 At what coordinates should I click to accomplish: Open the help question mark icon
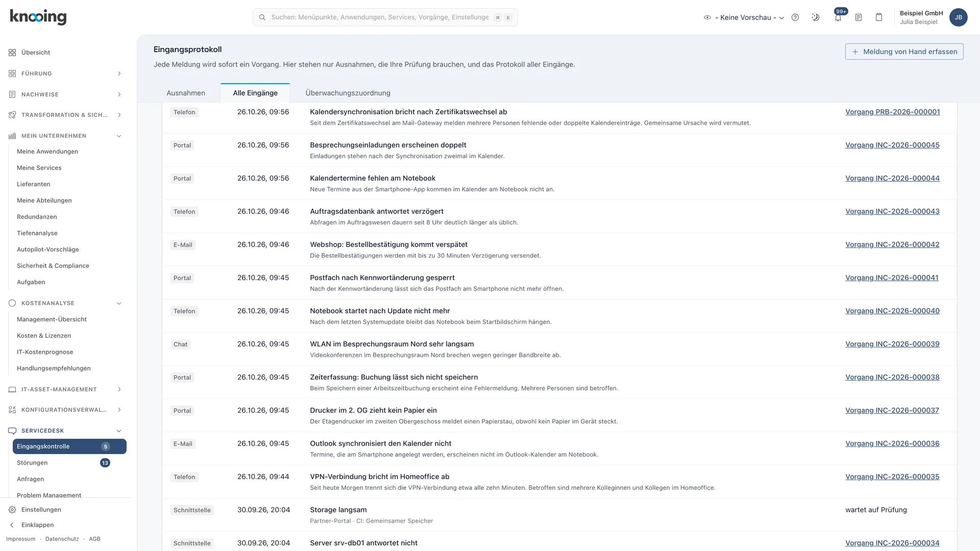pyautogui.click(x=795, y=17)
